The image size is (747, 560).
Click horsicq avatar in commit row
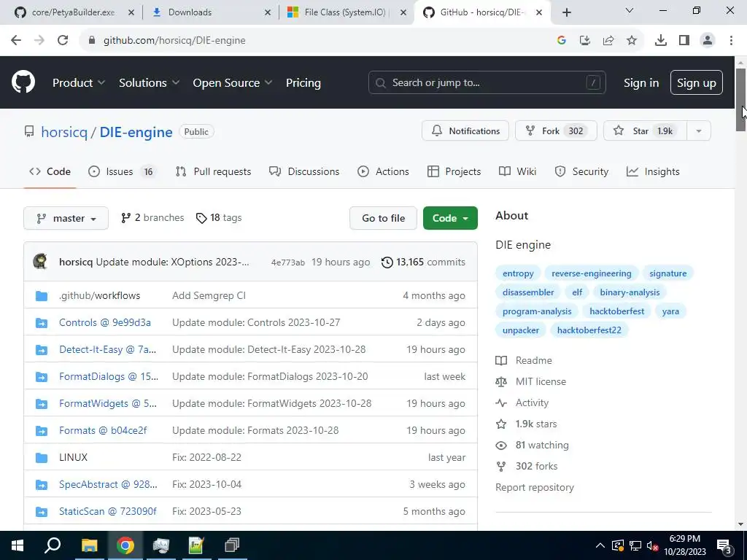pyautogui.click(x=40, y=262)
